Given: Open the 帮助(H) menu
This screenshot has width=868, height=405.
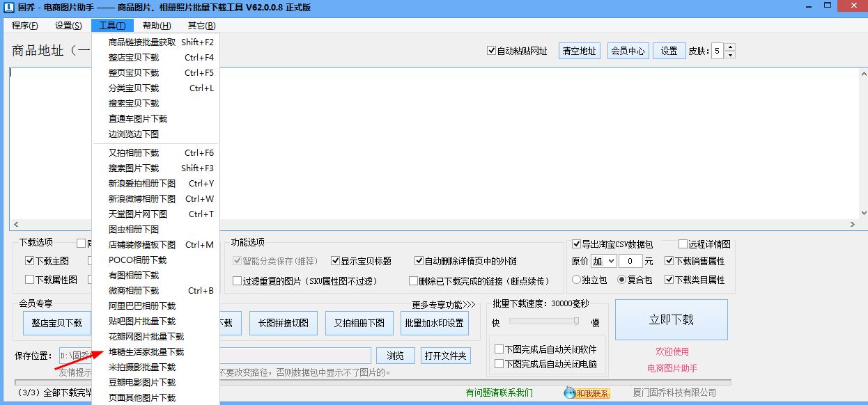Looking at the screenshot, I should coord(157,25).
